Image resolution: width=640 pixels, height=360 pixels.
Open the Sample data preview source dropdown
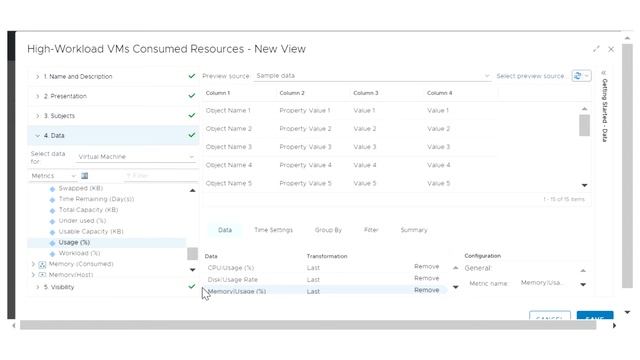[x=372, y=76]
